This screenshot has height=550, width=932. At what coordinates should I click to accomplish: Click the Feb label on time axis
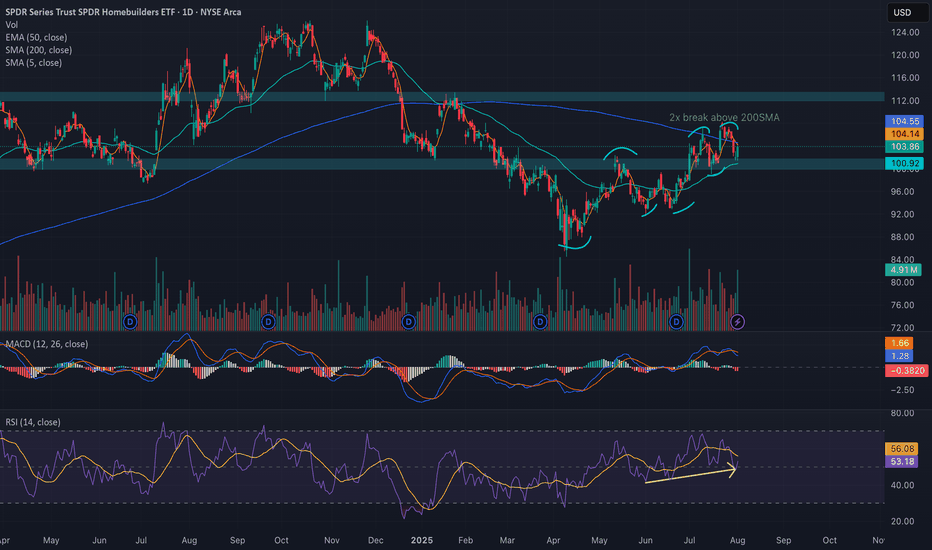465,540
